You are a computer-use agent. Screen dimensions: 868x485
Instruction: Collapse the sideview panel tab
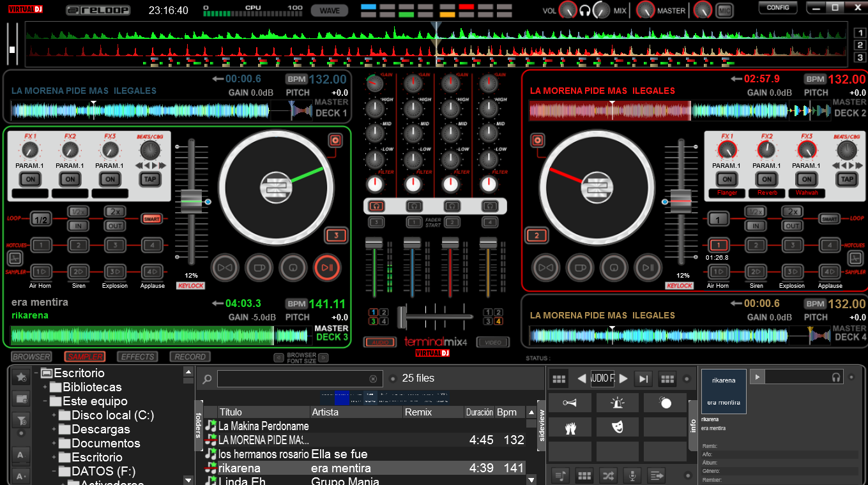tap(542, 425)
